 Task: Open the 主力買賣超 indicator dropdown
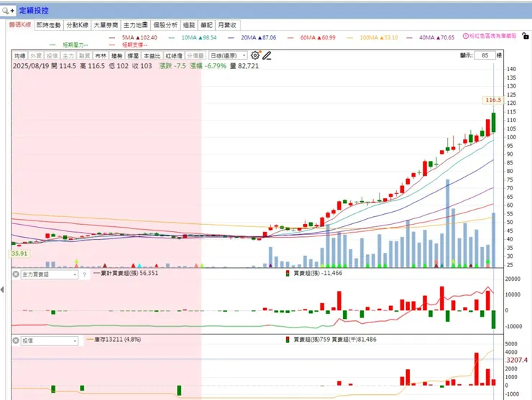(x=50, y=274)
